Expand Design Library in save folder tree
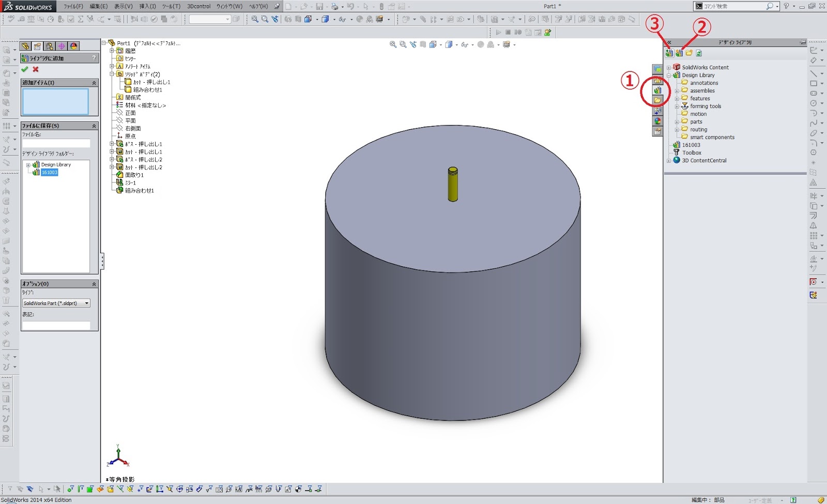 click(x=28, y=165)
